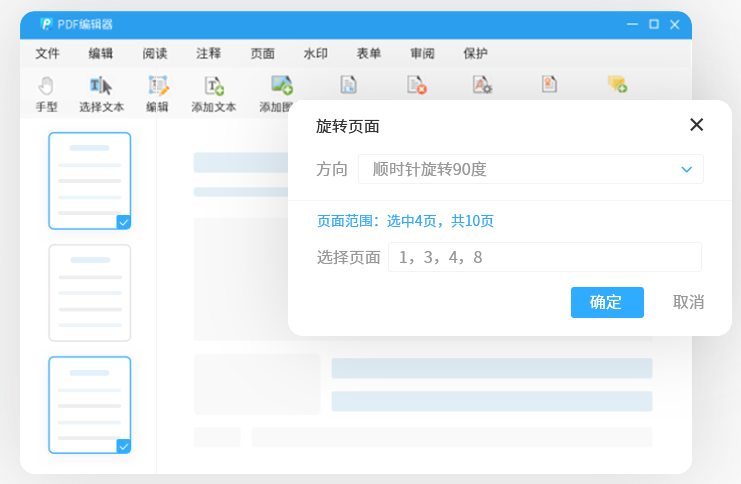Click the yellow add-note icon
741x484 pixels.
click(x=617, y=84)
